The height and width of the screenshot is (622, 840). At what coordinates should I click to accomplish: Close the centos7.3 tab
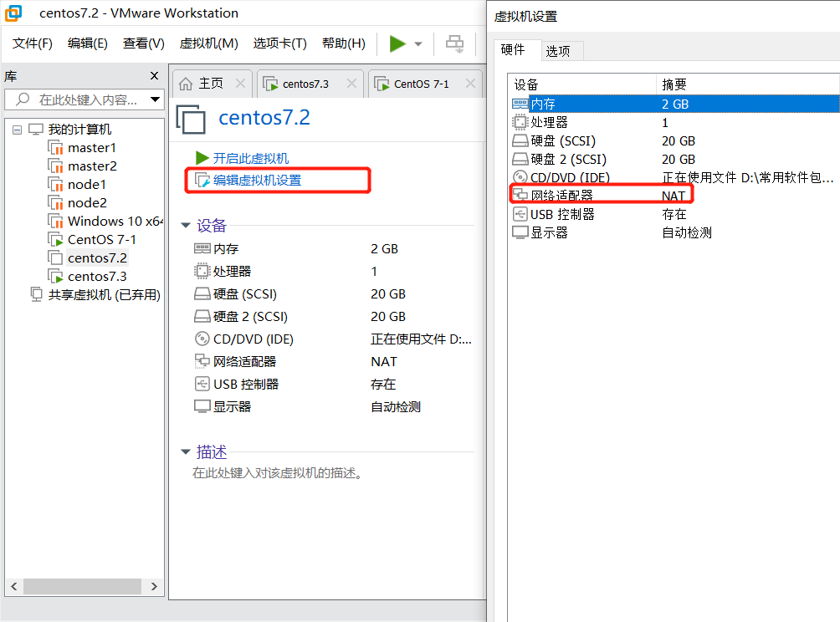(x=351, y=84)
